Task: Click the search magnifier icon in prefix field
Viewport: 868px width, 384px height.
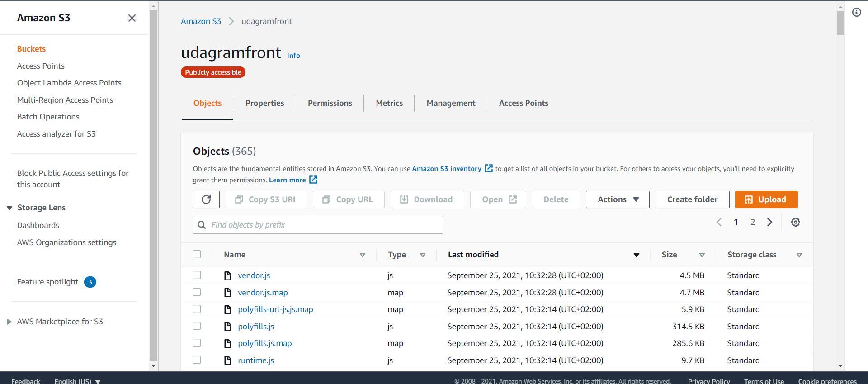Action: pos(202,225)
